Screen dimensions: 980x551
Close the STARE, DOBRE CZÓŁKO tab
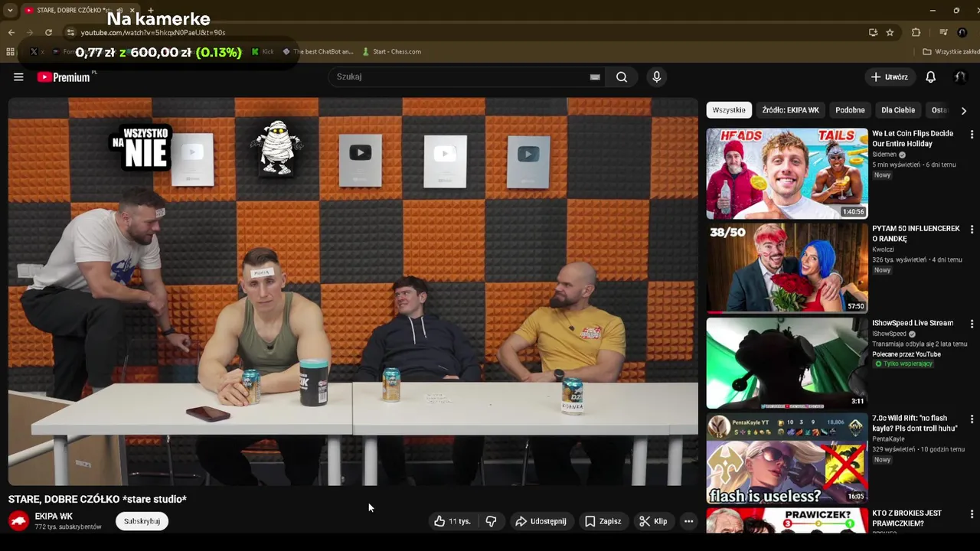134,10
